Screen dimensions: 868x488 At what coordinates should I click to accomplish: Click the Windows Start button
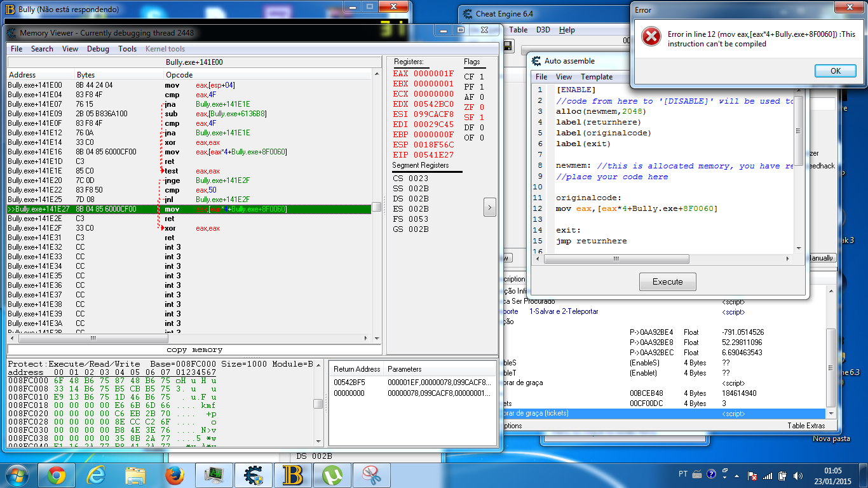click(17, 475)
